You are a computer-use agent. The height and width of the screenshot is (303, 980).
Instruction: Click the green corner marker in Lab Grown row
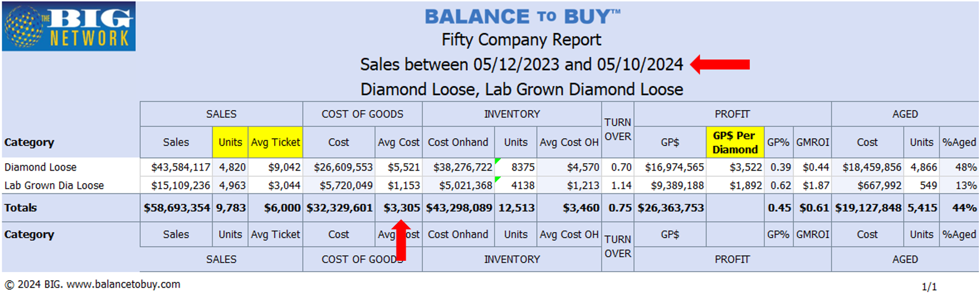tap(497, 179)
